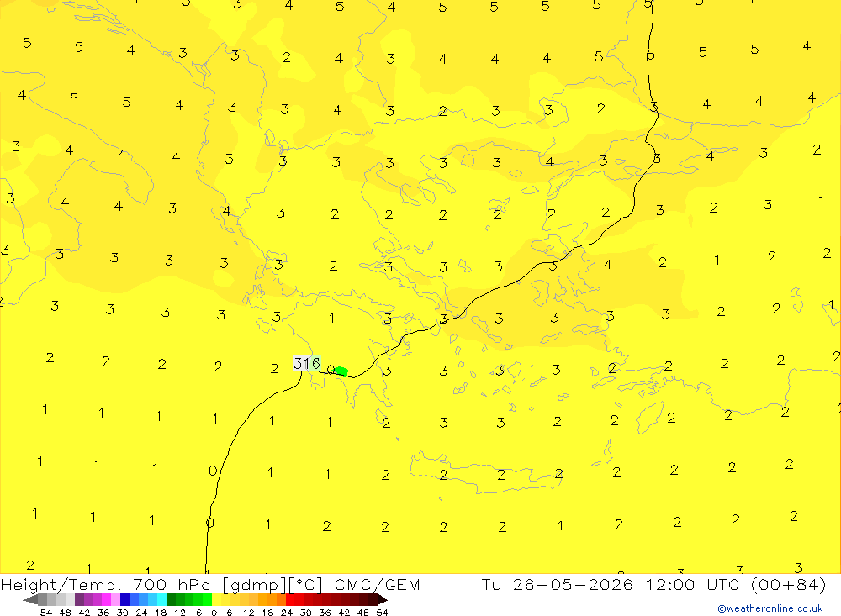Click the right arrow end of the color bar
The height and width of the screenshot is (616, 841).
click(x=381, y=599)
